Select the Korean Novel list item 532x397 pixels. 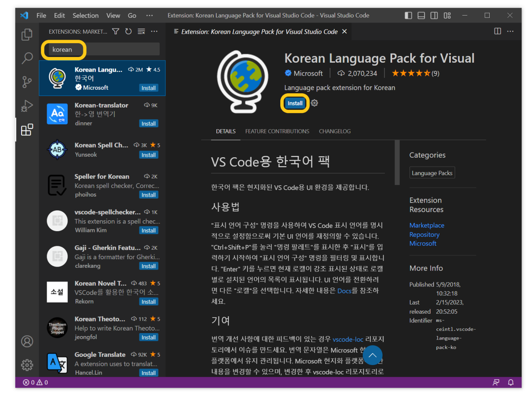pyautogui.click(x=102, y=292)
